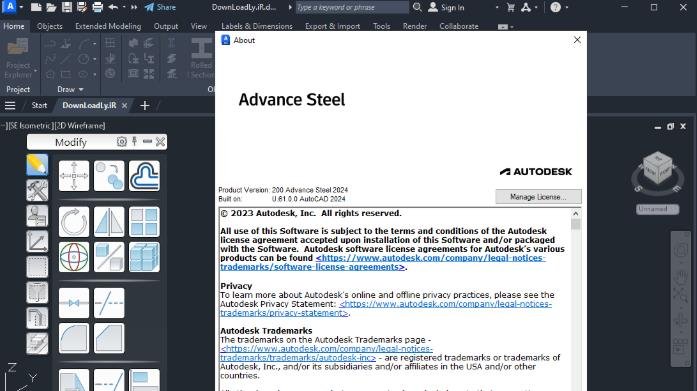697x391 pixels.
Task: Click the Rotate circular arrow tool
Action: [74, 221]
